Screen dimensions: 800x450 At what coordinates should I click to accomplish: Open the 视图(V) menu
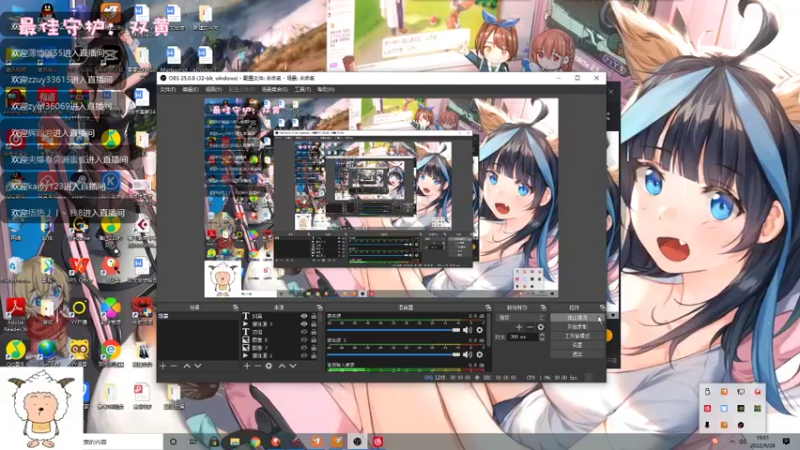pyautogui.click(x=213, y=90)
